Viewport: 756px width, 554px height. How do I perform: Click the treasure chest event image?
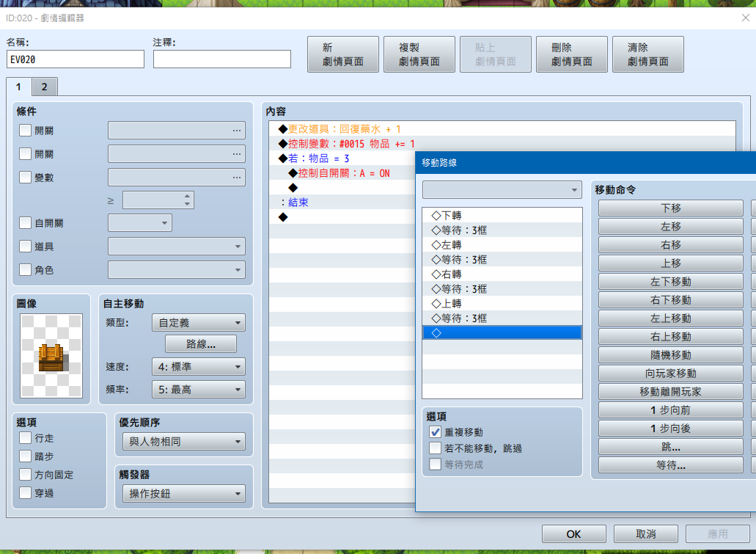point(51,356)
